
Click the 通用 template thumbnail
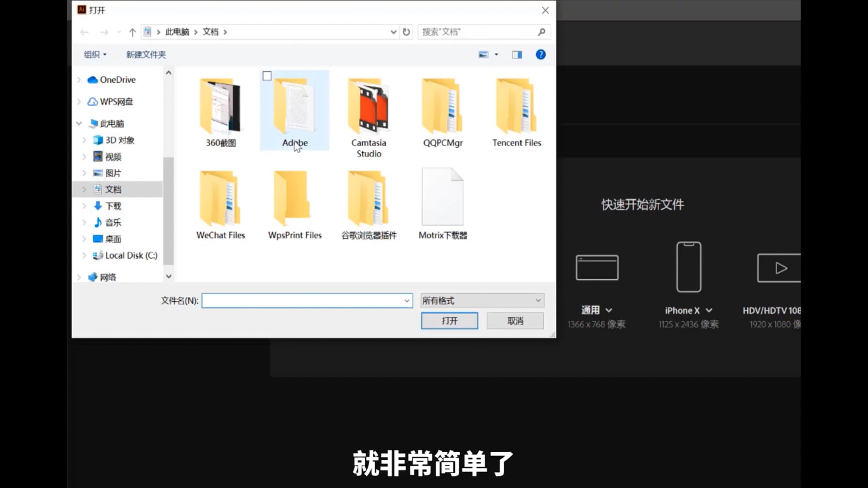(x=597, y=267)
